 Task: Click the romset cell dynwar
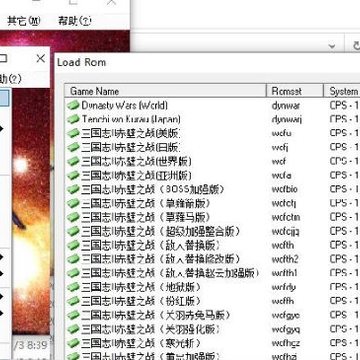[x=286, y=106]
